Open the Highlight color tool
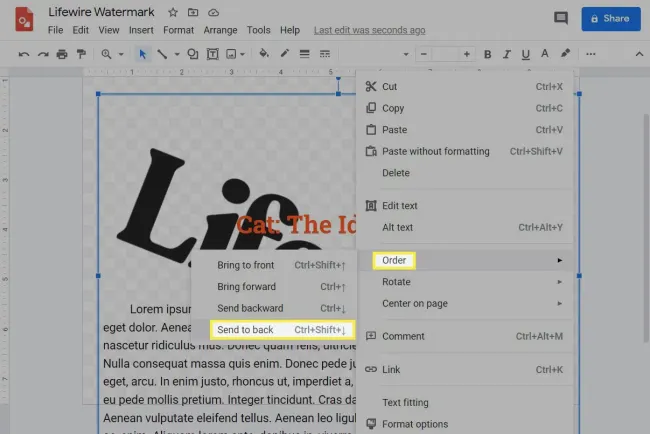 coord(565,54)
